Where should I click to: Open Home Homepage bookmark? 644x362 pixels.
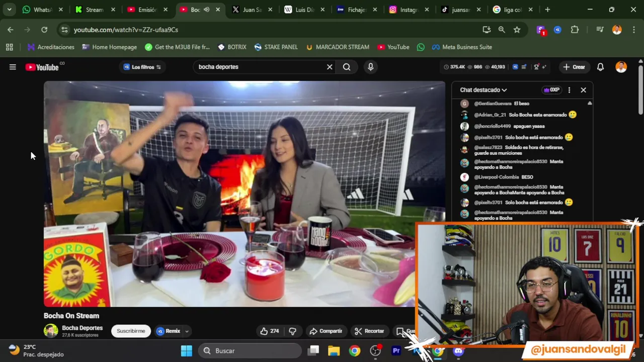[109, 47]
